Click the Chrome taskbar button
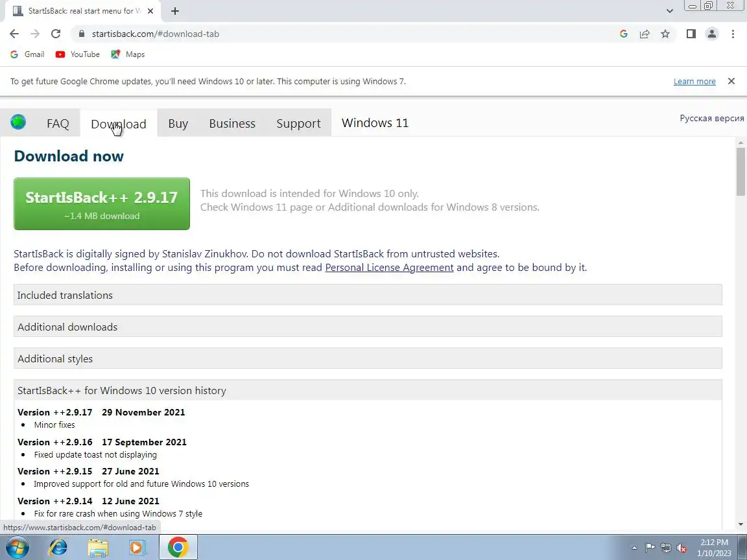 point(178,548)
